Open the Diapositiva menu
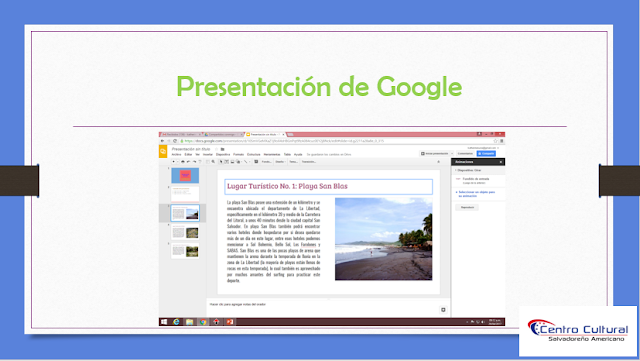The width and height of the screenshot is (640, 361). 223,154
